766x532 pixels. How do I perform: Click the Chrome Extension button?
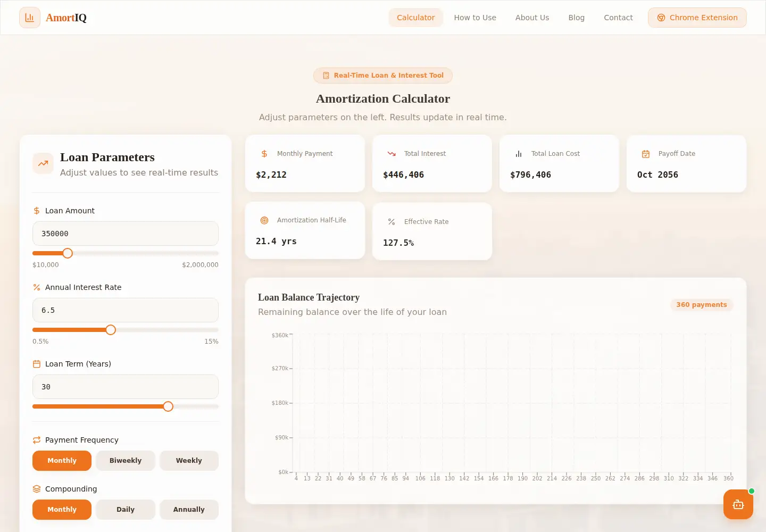click(x=697, y=18)
